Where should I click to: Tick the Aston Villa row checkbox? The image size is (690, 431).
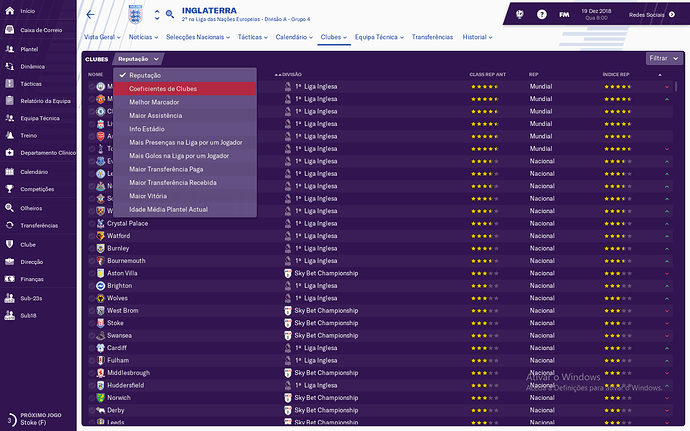(92, 273)
